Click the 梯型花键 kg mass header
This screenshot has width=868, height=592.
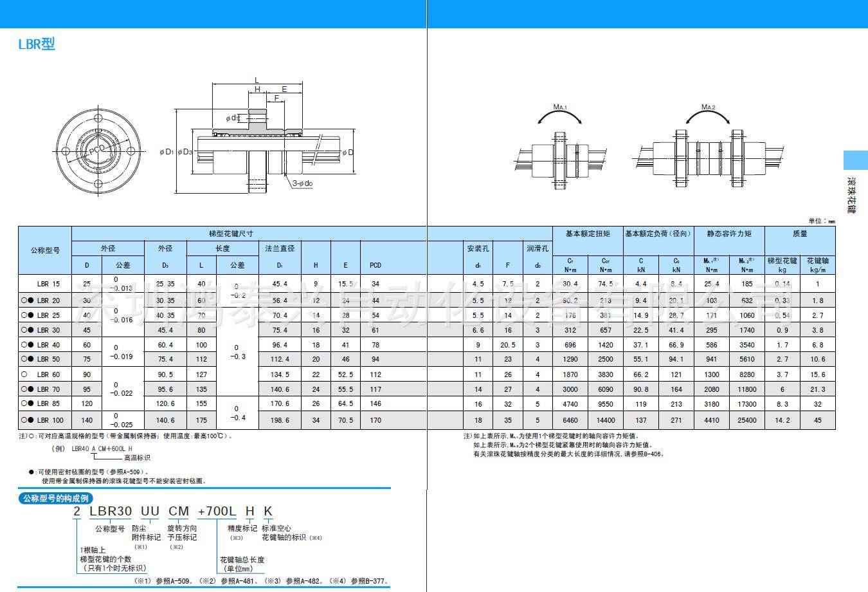click(782, 264)
